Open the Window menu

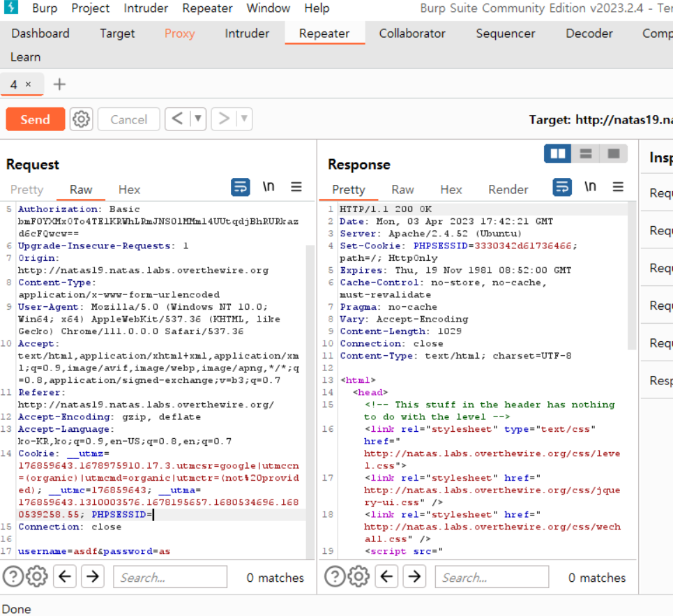tap(269, 8)
